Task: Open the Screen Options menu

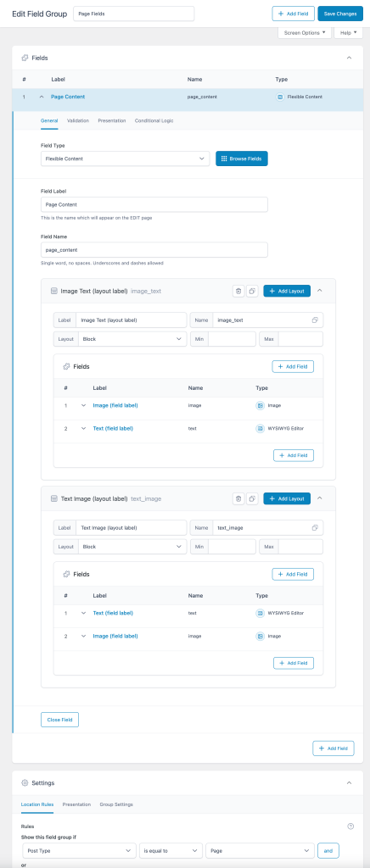Action: (305, 33)
